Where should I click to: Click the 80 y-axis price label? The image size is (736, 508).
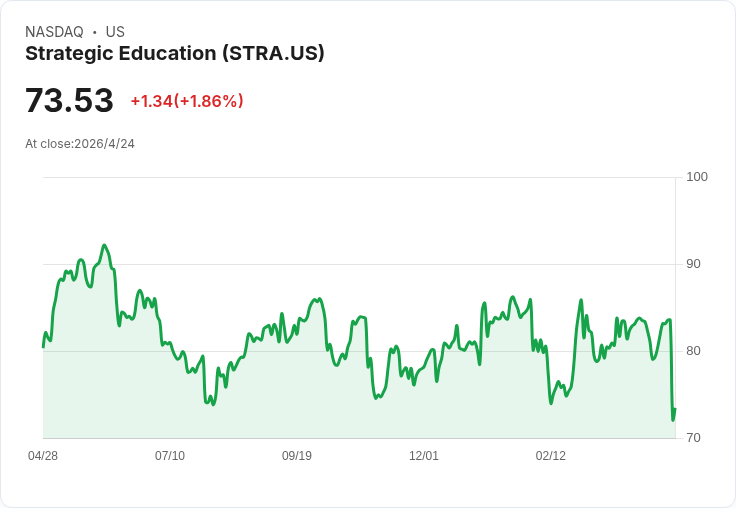pos(693,351)
